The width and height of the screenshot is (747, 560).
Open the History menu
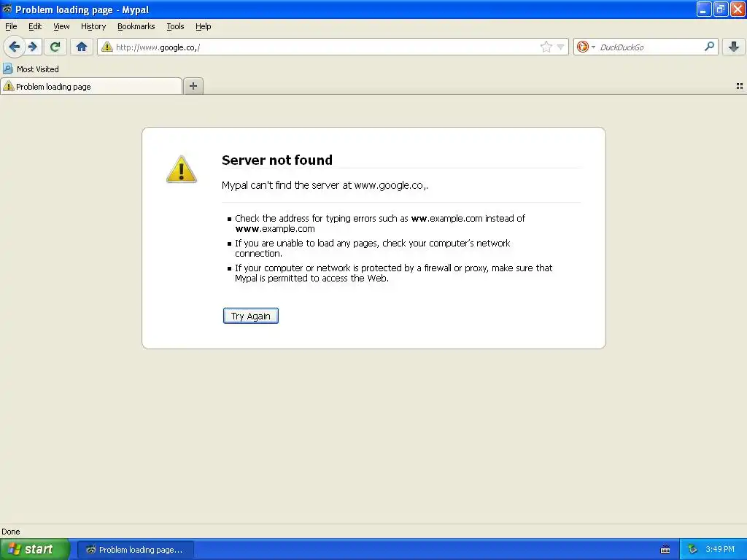point(93,26)
